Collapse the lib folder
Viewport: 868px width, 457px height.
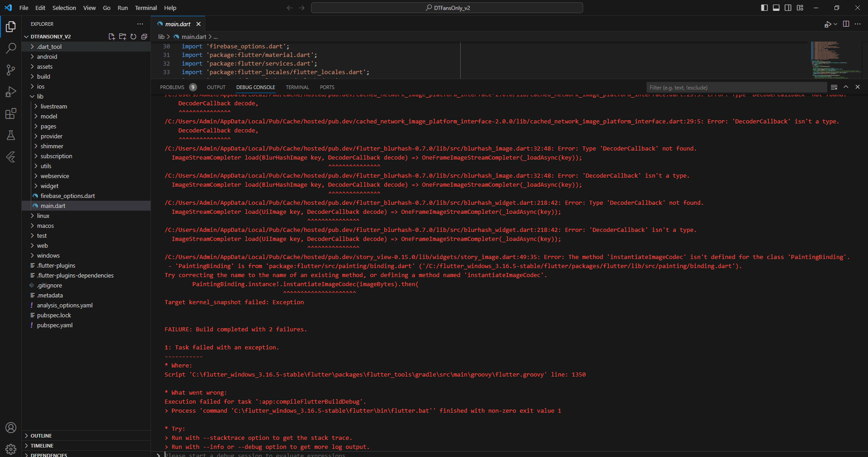pos(86,96)
